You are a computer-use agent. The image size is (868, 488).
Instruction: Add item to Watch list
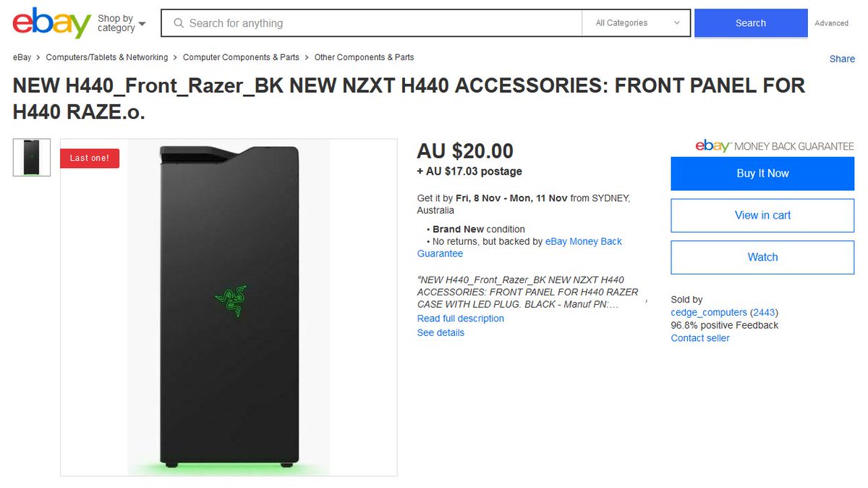coord(762,257)
